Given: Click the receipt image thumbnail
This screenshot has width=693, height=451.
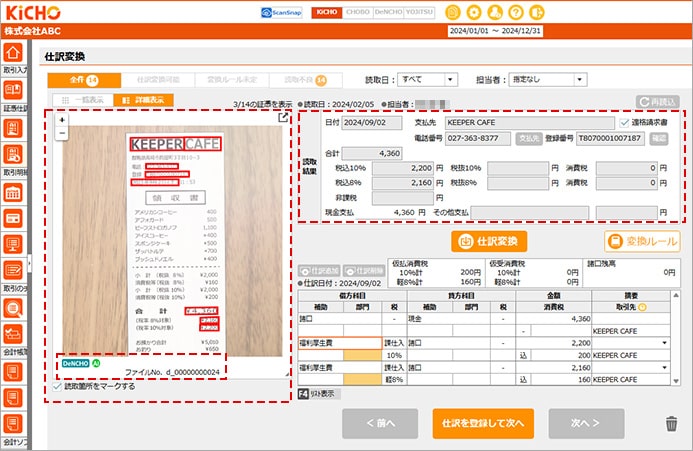Looking at the screenshot, I should [x=173, y=241].
